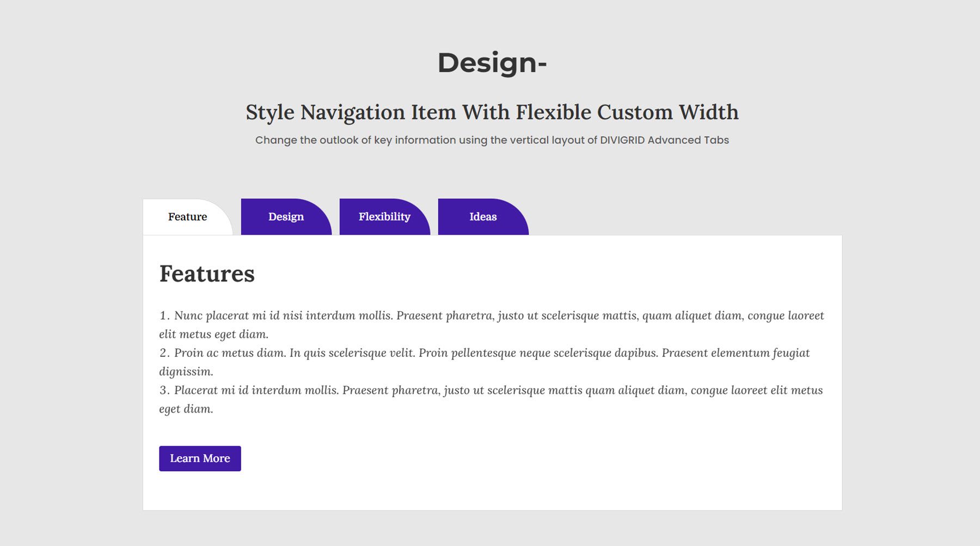This screenshot has width=980, height=546.
Task: Switch to the Design tab
Action: point(285,217)
